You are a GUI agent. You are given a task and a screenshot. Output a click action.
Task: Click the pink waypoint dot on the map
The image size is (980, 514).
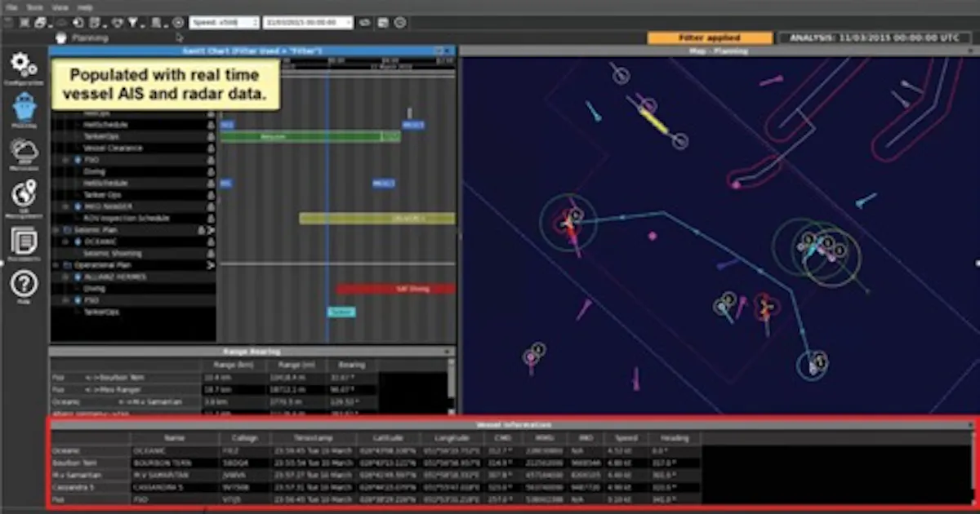click(653, 237)
